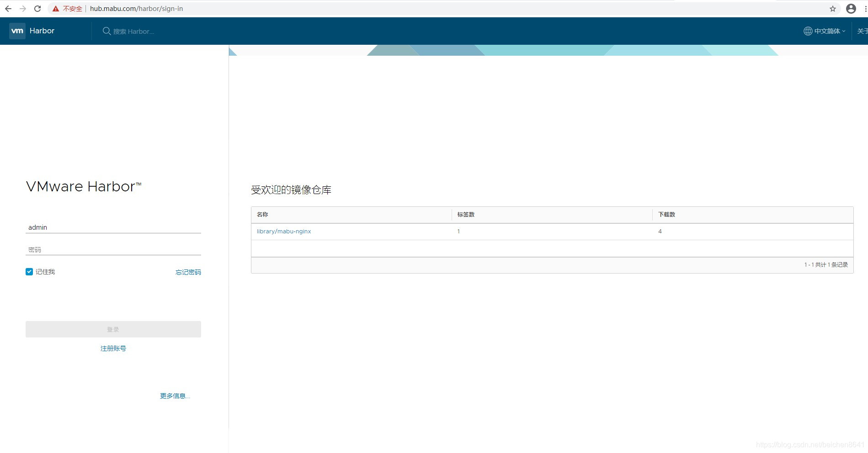This screenshot has height=453, width=868.
Task: Click the VMware Harbor title text
Action: [x=84, y=187]
